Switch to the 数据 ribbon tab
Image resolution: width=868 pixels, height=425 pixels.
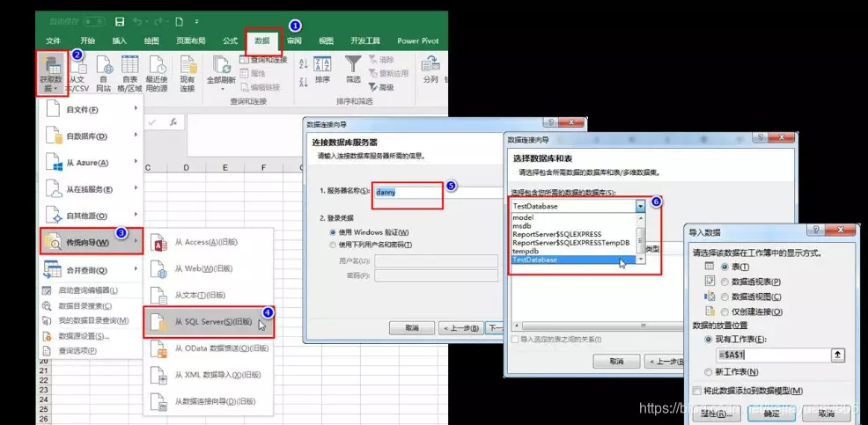262,41
